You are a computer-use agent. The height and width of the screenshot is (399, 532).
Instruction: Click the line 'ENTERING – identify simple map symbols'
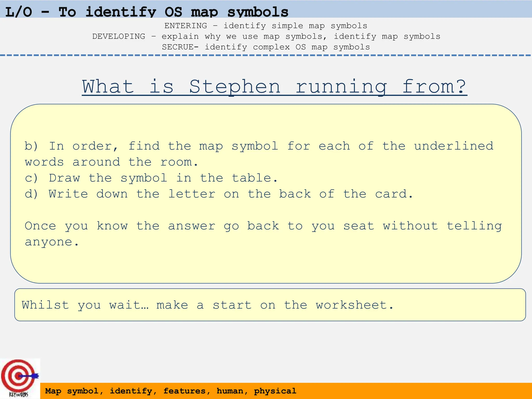point(266,26)
